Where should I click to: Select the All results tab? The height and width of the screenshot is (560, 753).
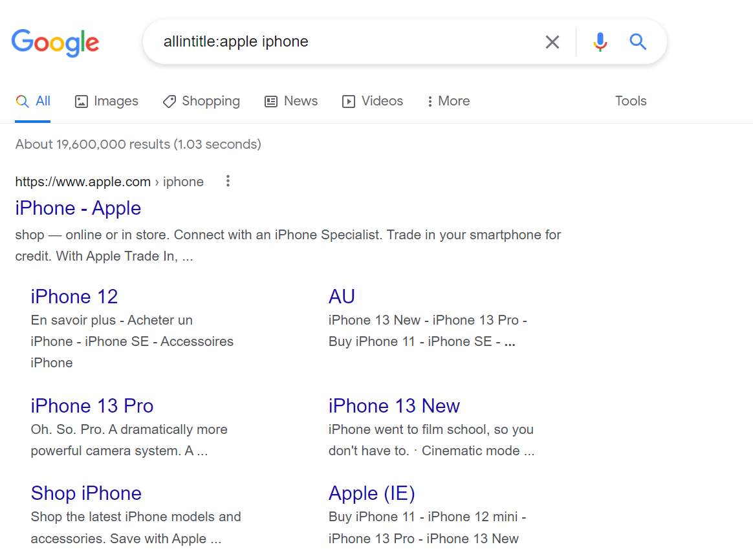[32, 102]
